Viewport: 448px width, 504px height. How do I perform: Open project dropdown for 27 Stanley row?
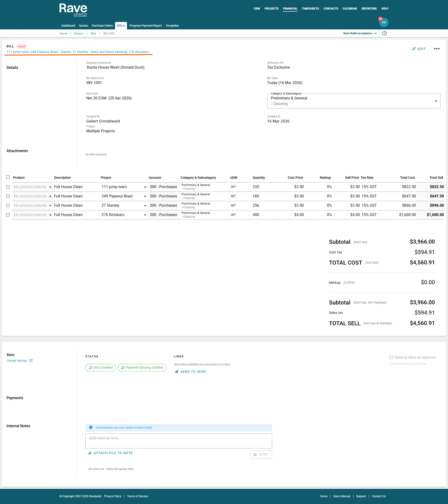click(145, 206)
